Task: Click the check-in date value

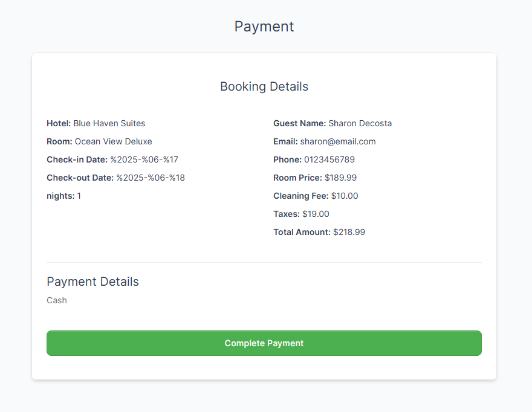Action: (144, 159)
